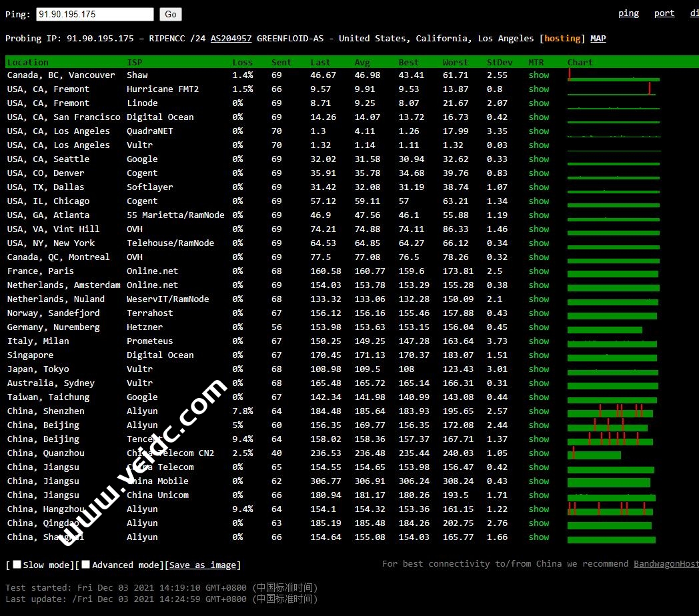This screenshot has height=616, width=699.
Task: Click the Ping IP address input field
Action: (95, 14)
